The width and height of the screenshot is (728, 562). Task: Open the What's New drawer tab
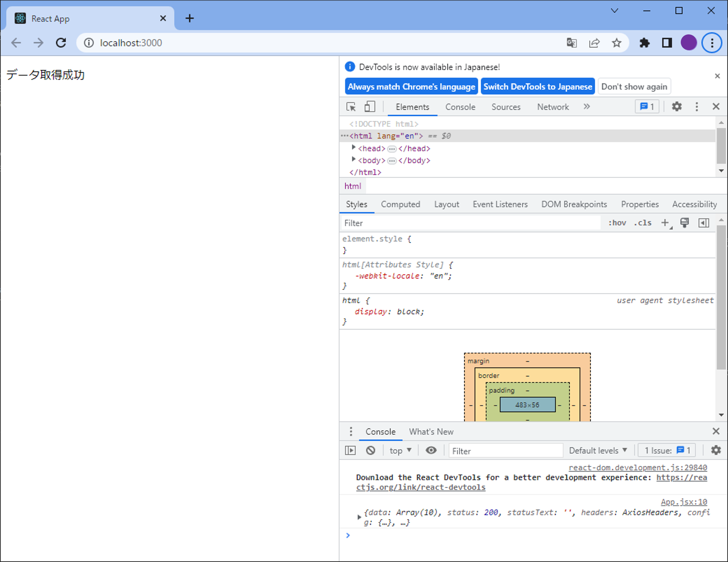(431, 432)
